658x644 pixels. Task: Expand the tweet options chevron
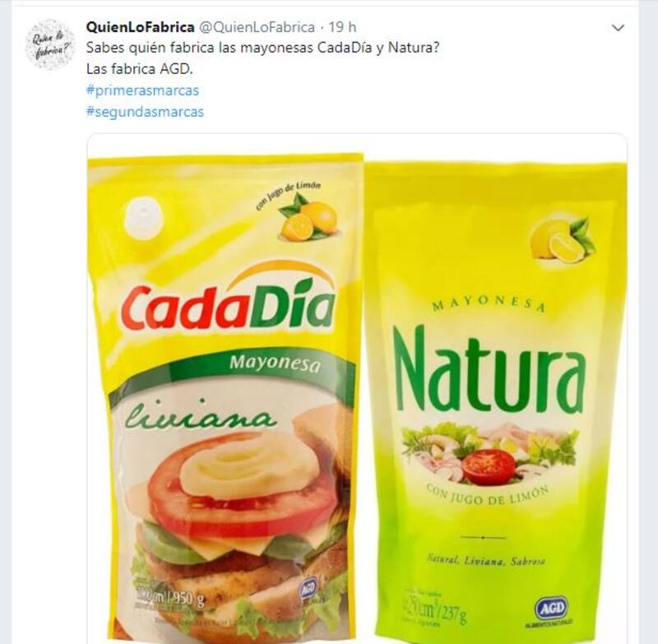pyautogui.click(x=618, y=28)
